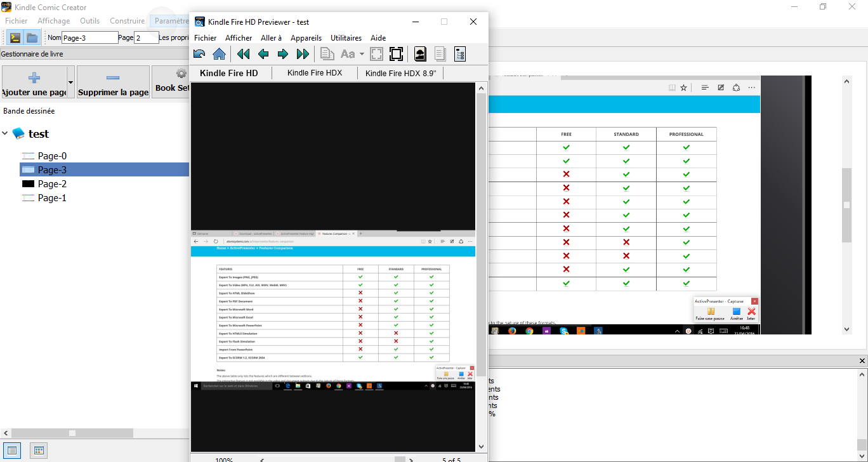Click the book manager horizontal scrollbar thumb
868x462 pixels.
point(72,433)
